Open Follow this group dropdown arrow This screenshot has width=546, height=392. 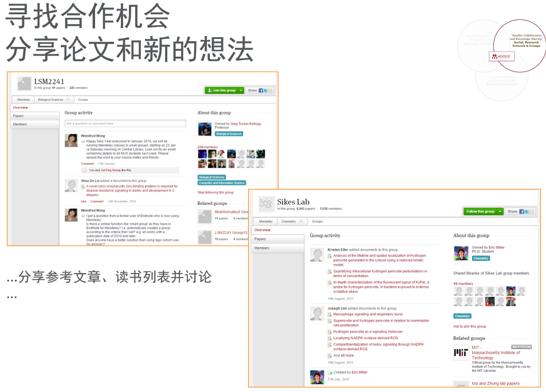click(x=500, y=212)
